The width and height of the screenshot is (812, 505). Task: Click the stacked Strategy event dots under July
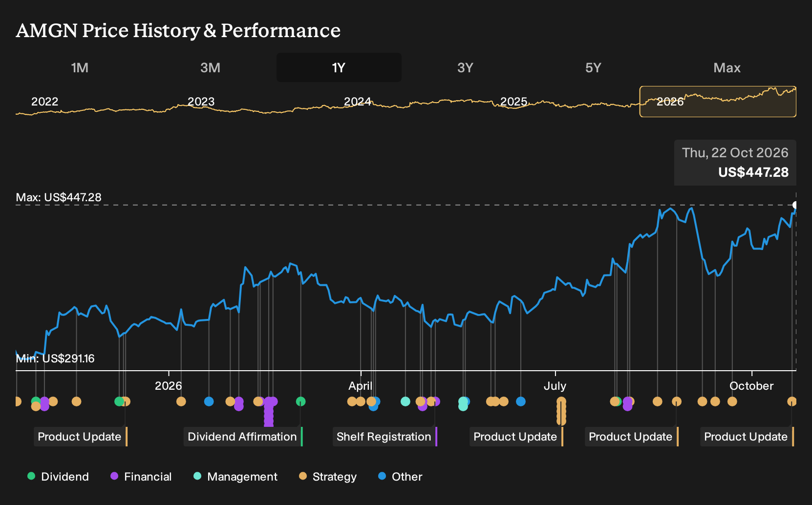coord(561,411)
